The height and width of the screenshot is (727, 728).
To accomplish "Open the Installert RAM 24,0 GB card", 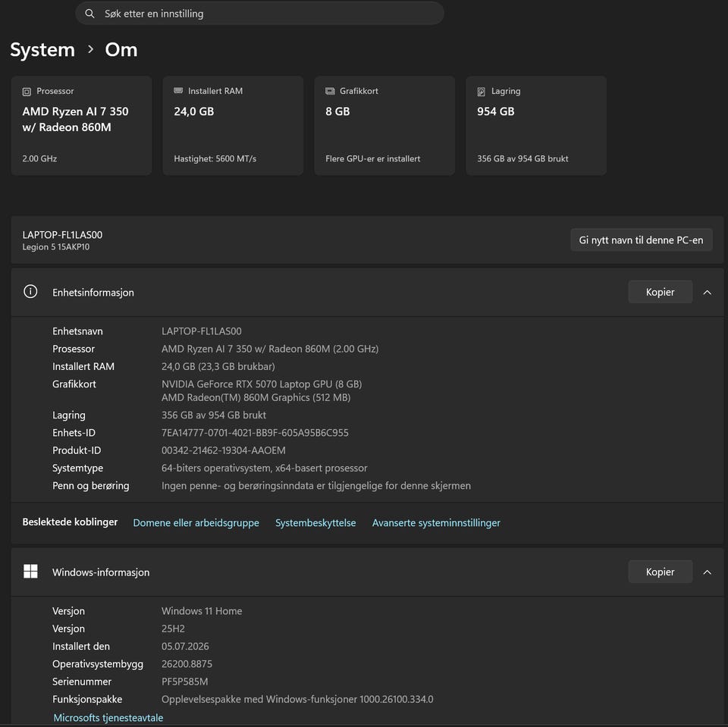I will [x=233, y=125].
